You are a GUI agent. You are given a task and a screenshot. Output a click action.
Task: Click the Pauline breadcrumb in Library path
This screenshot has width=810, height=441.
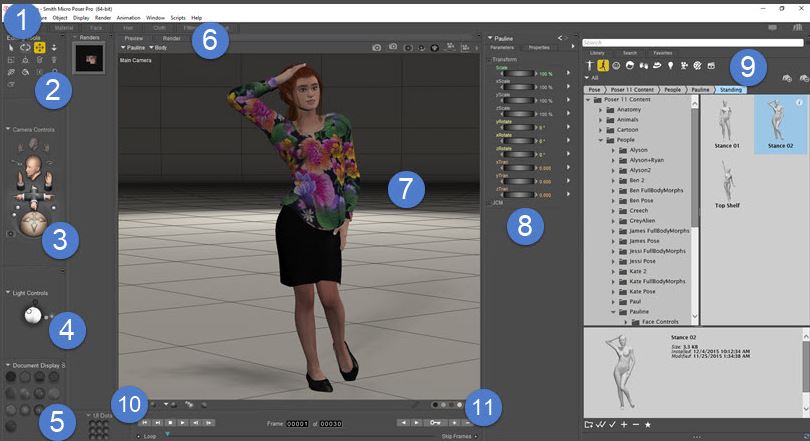700,90
